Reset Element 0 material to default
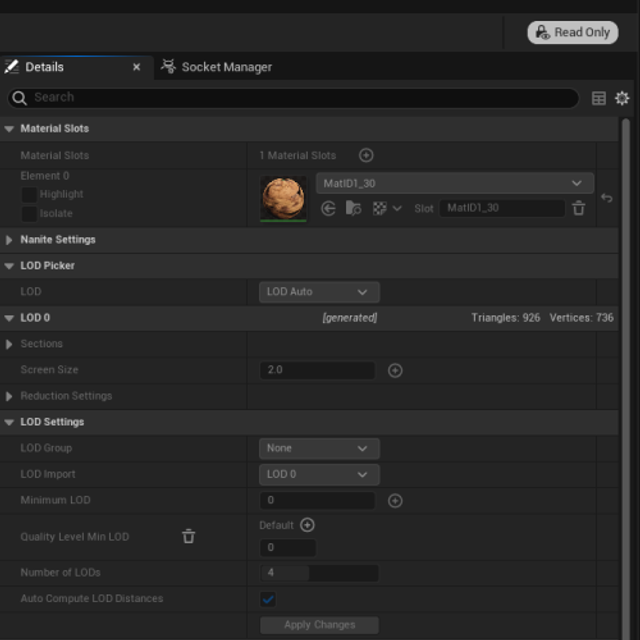 (x=607, y=198)
